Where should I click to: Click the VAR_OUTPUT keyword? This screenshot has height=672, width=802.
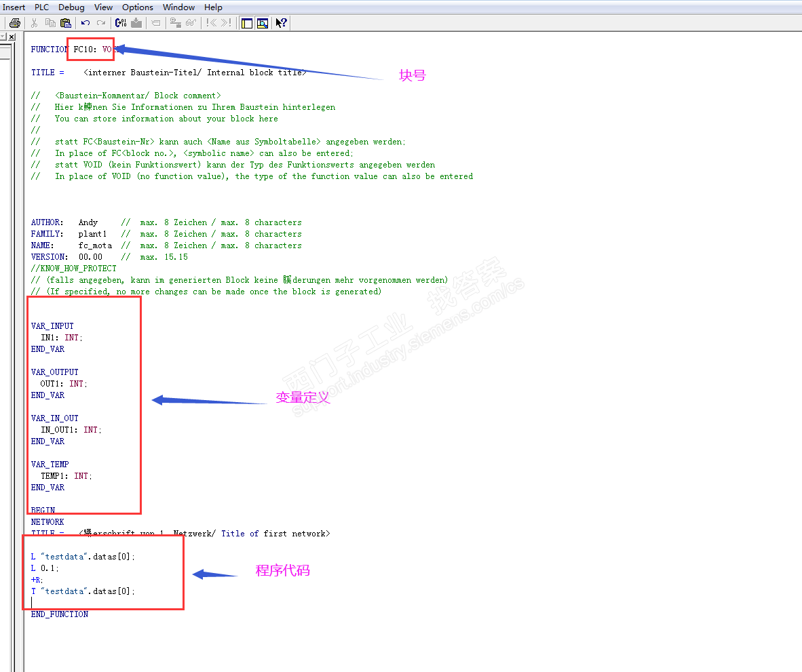[55, 372]
